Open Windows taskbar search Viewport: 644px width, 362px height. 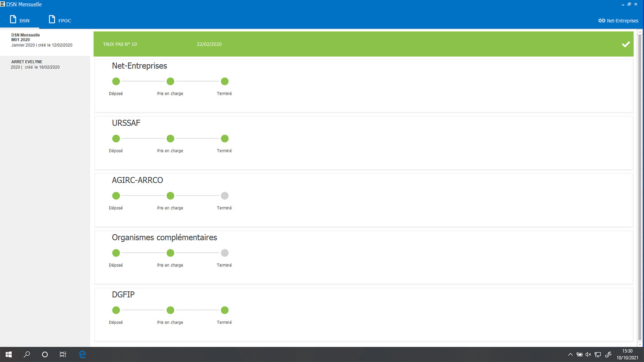click(x=27, y=354)
